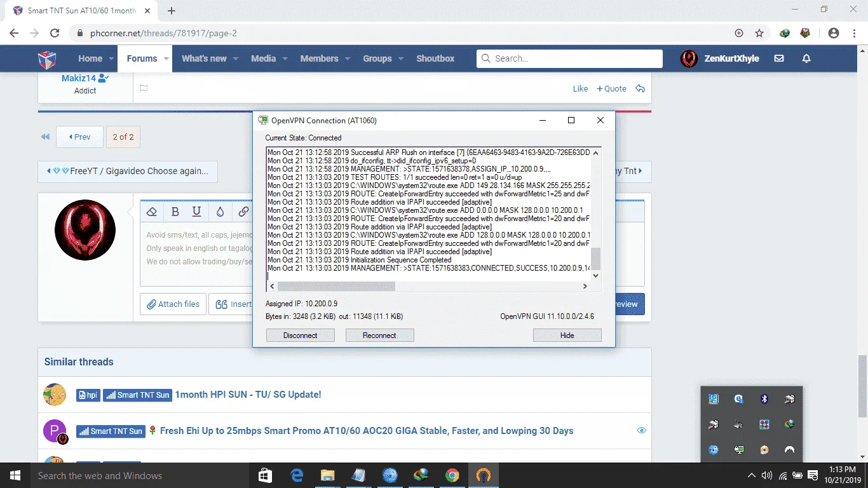Like the Makiz14 post
The image size is (868, 488).
[580, 89]
